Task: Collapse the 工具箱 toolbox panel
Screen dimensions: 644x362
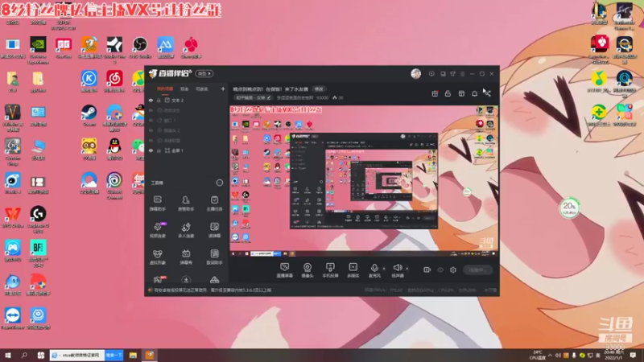Action: 219,183
